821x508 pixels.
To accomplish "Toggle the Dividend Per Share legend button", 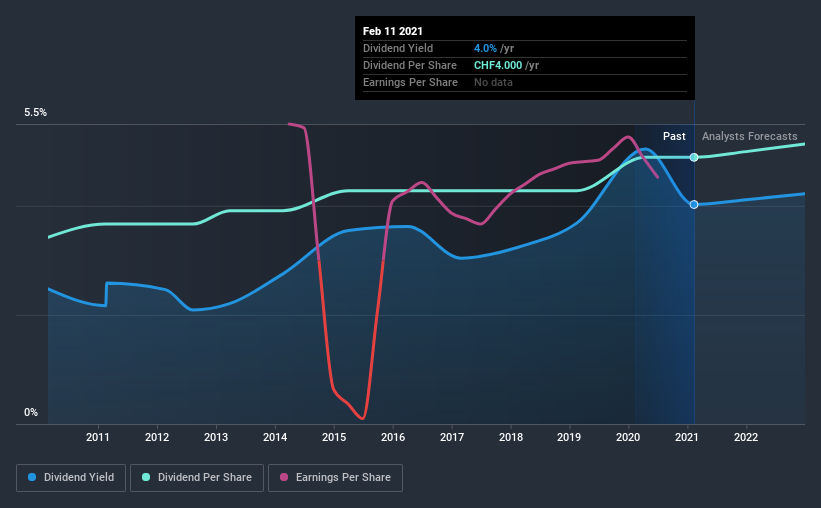I will [x=197, y=478].
